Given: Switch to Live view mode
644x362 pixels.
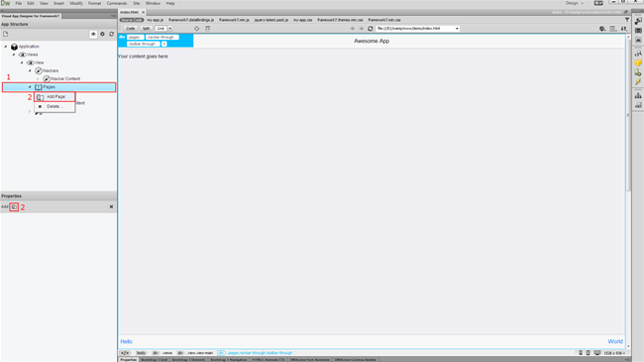Looking at the screenshot, I should pos(161,29).
